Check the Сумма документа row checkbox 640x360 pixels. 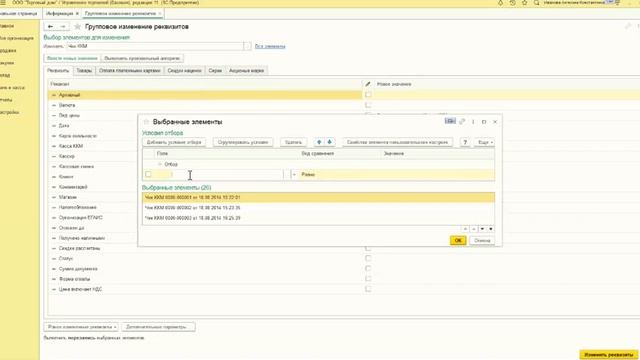pos(368,269)
